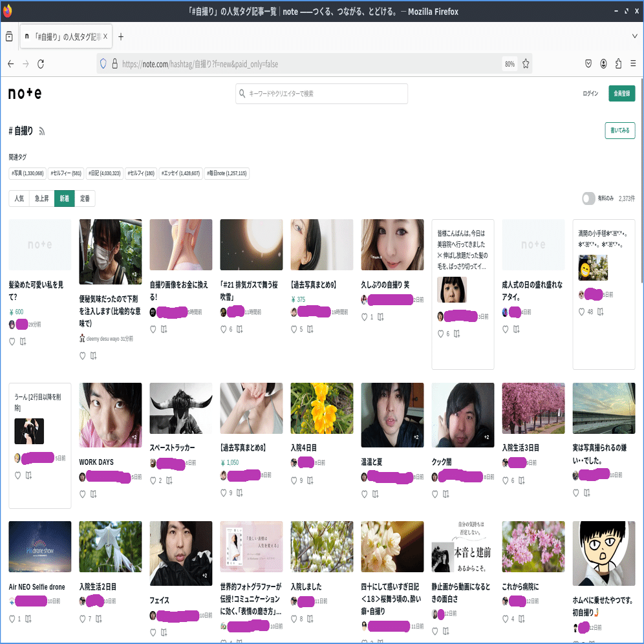This screenshot has width=644, height=644.
Task: Open the yellow flower thumbnail
Action: (321, 408)
